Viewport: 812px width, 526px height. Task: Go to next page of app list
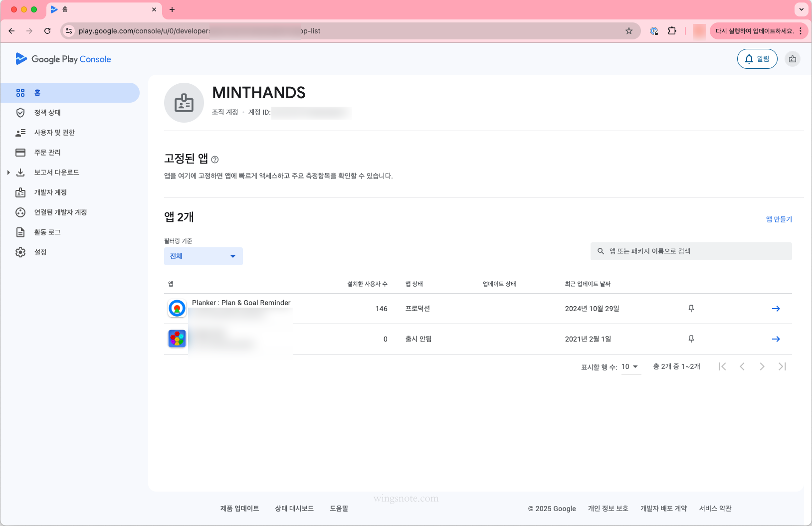point(762,366)
